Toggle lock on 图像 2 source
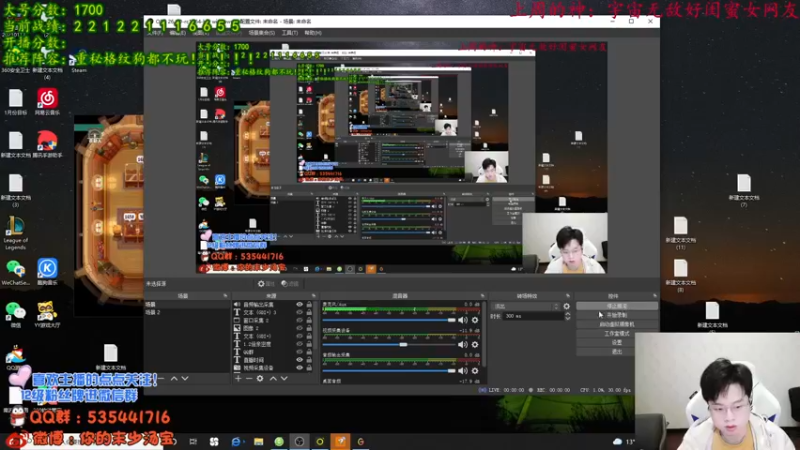 point(309,328)
